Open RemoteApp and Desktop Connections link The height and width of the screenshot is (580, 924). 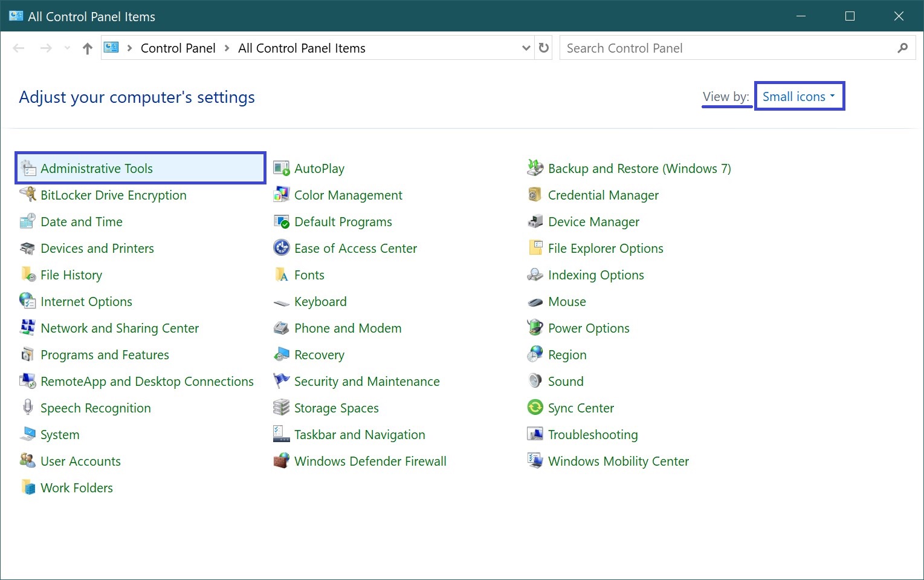coord(147,382)
